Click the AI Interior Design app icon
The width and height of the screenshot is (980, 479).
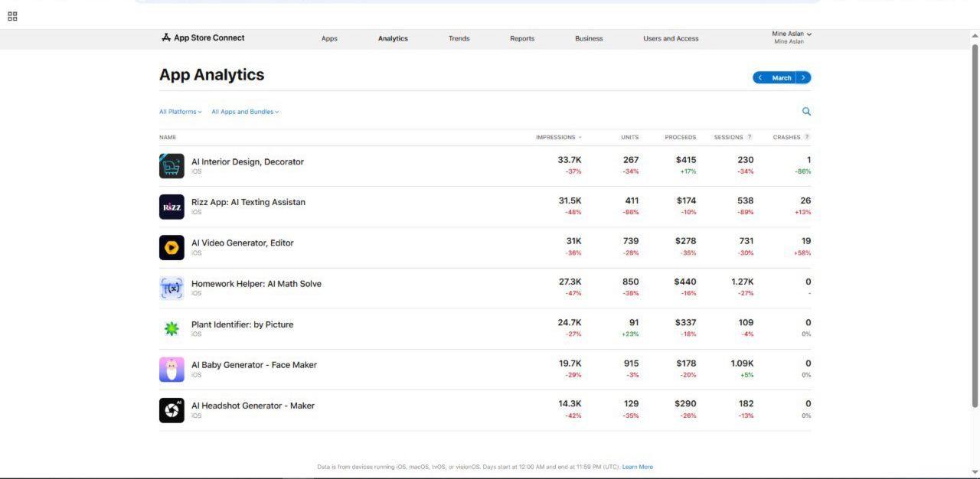coord(171,166)
